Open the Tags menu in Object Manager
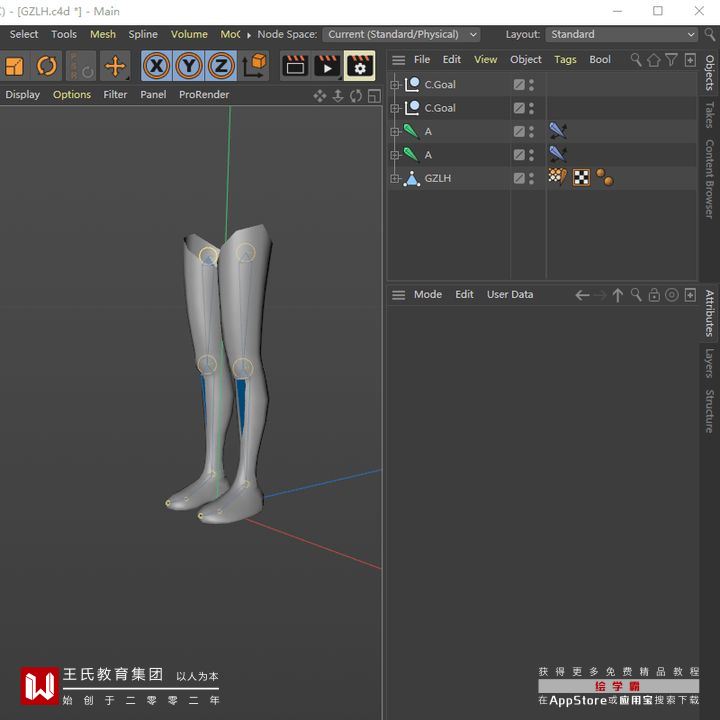The image size is (720, 720). click(x=565, y=60)
